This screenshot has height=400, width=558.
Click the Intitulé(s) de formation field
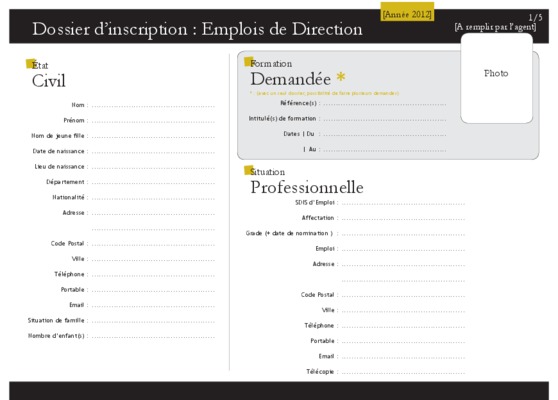(385, 120)
